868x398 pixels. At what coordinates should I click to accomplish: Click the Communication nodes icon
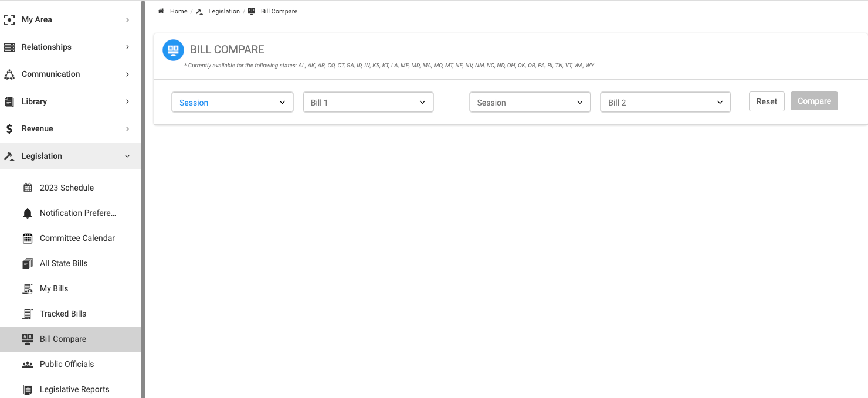(9, 74)
